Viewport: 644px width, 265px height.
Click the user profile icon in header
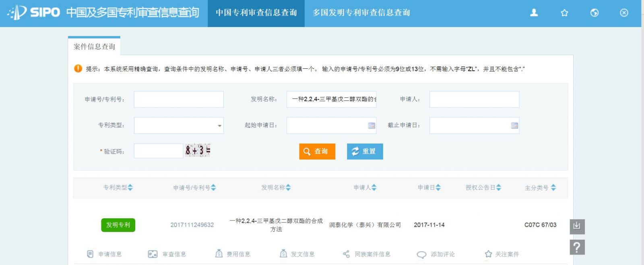pyautogui.click(x=534, y=13)
